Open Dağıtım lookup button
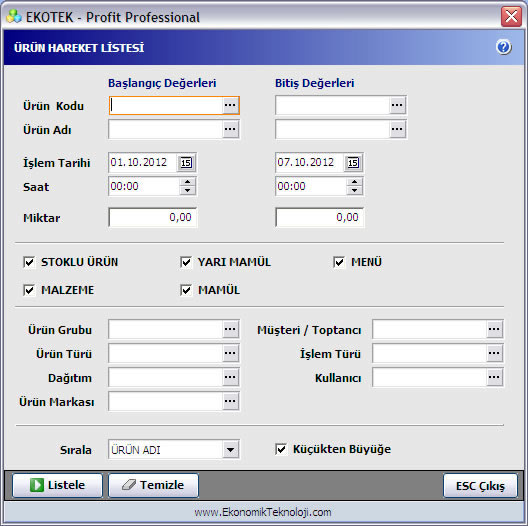The height and width of the screenshot is (526, 528). point(230,377)
